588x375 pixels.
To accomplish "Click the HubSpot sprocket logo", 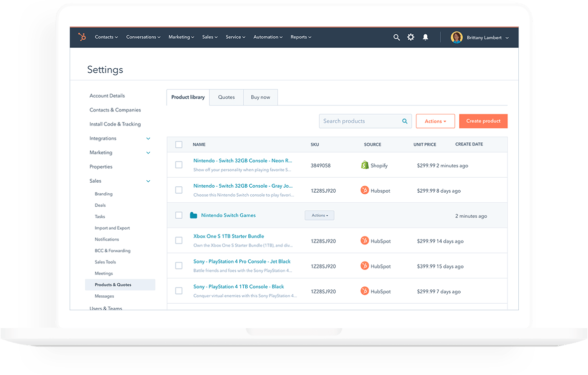I will pyautogui.click(x=82, y=37).
